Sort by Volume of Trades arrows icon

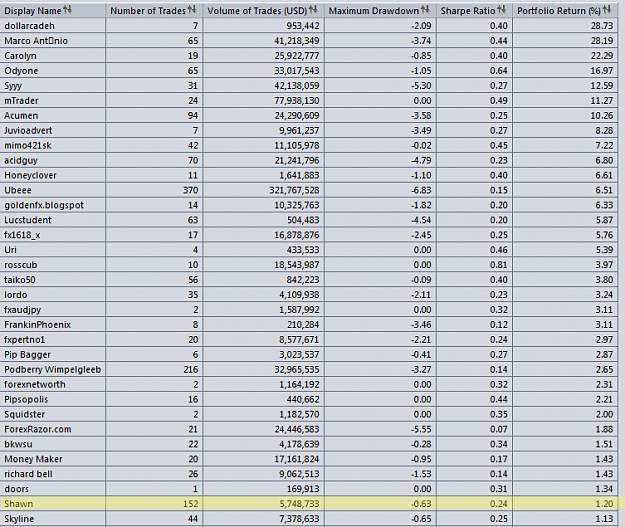click(313, 10)
